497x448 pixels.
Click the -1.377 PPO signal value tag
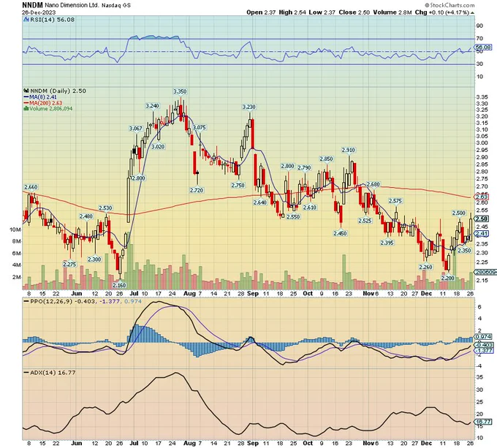[485, 350]
